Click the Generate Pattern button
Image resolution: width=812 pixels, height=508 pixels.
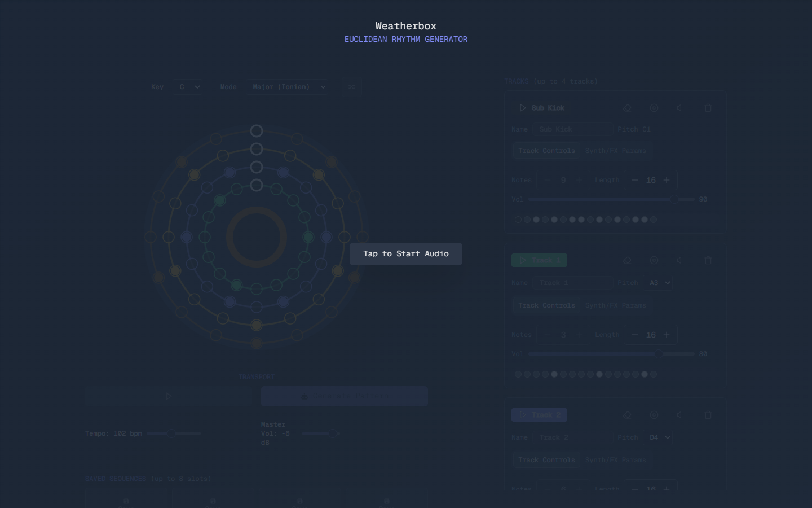click(344, 396)
